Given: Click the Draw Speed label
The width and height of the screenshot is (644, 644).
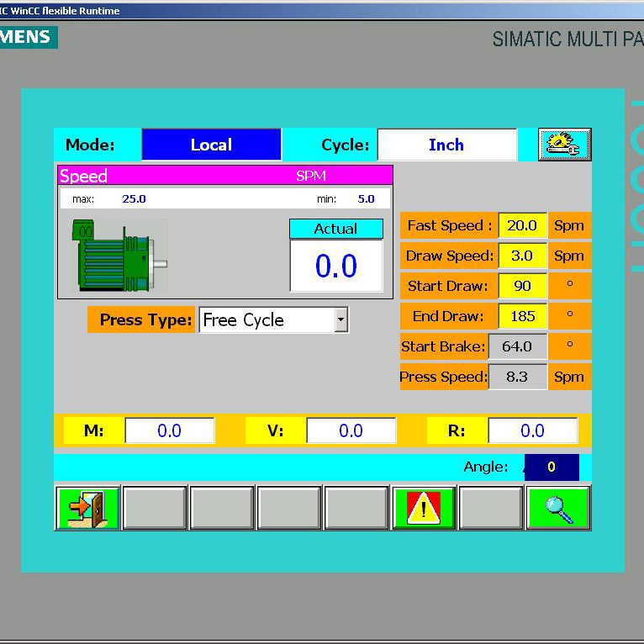Looking at the screenshot, I should click(x=449, y=256).
